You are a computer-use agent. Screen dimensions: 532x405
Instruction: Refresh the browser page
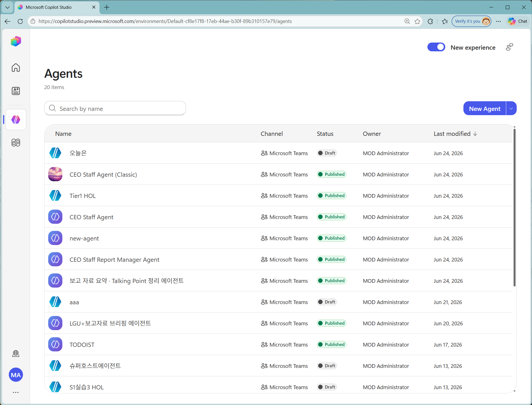[20, 21]
